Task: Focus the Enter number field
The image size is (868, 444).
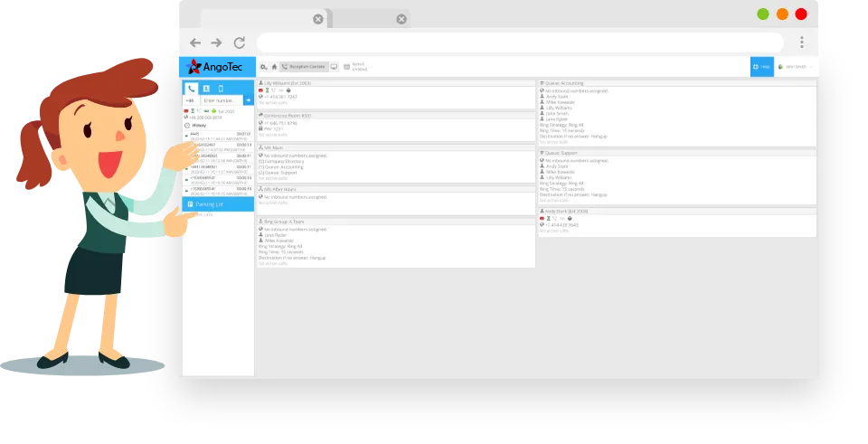Action: [x=222, y=100]
